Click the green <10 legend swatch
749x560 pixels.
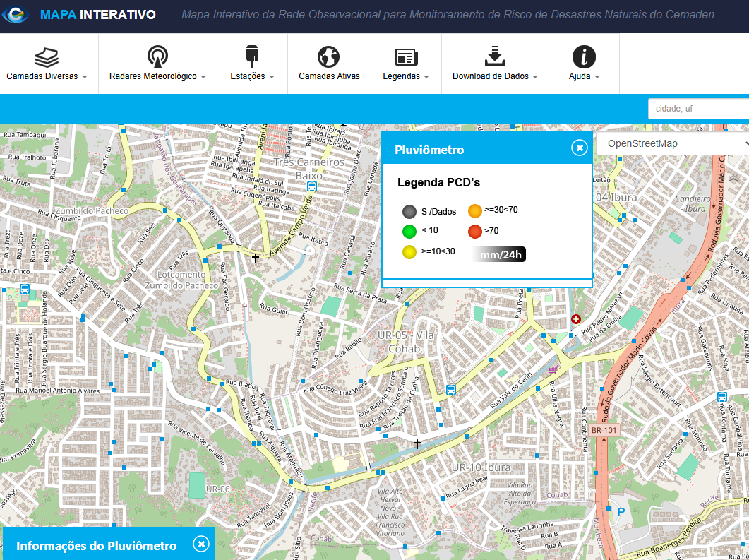(409, 231)
